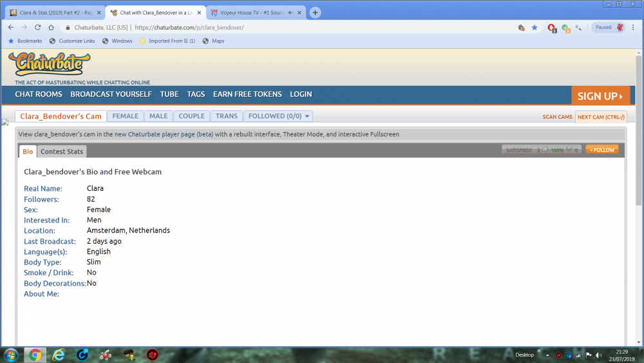The width and height of the screenshot is (644, 363).
Task: Click the bookmark star in the address bar
Action: [x=534, y=28]
